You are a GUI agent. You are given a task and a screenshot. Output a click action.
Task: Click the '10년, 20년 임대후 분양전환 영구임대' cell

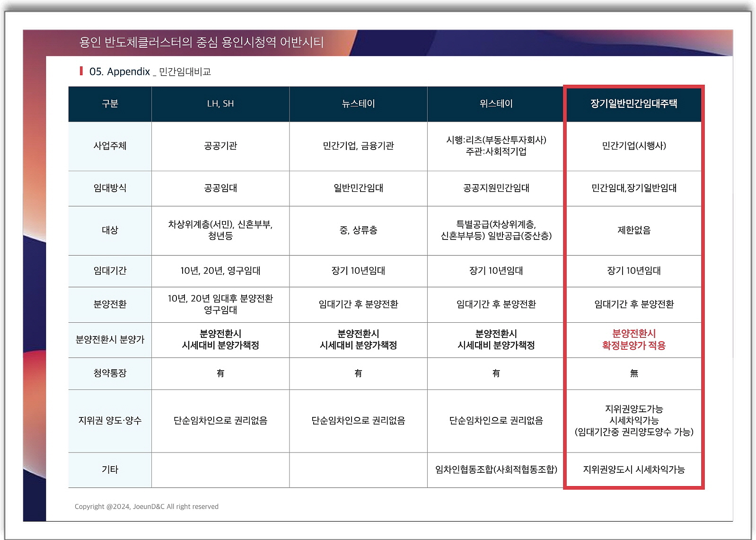tap(220, 304)
